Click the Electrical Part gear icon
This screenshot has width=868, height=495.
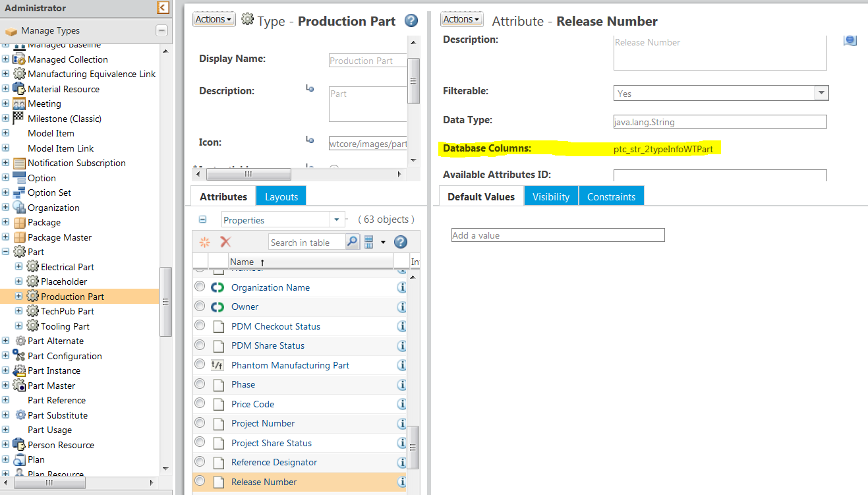[32, 267]
